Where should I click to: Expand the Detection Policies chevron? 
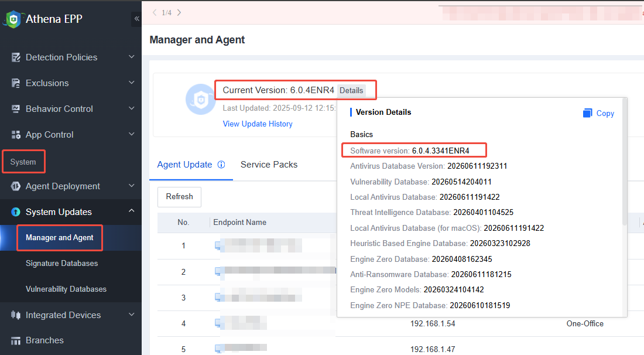pyautogui.click(x=131, y=57)
